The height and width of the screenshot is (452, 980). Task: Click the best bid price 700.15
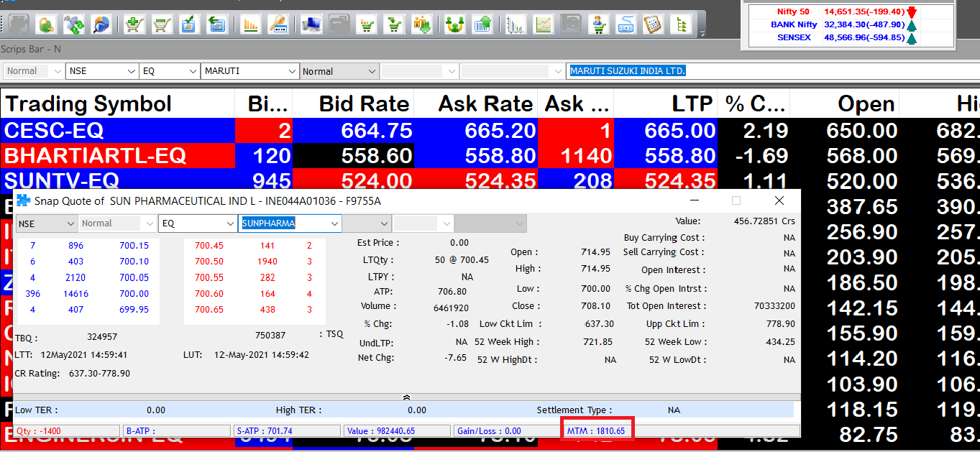click(134, 246)
